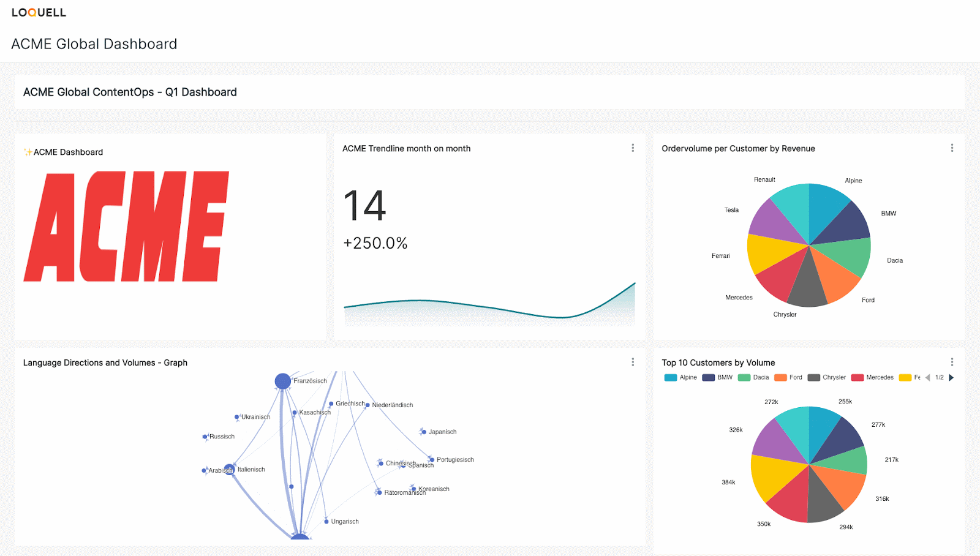Click the 294k label on the volume pie

(846, 527)
